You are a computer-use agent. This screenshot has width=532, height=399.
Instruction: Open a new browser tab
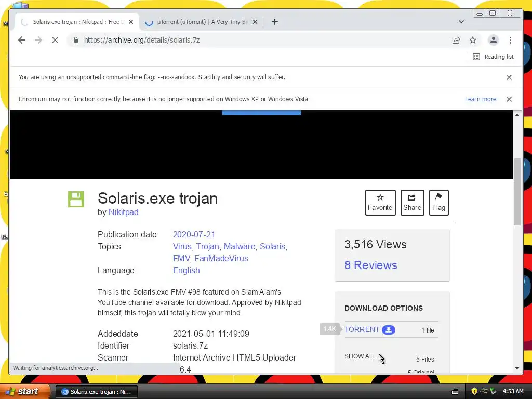tap(275, 22)
